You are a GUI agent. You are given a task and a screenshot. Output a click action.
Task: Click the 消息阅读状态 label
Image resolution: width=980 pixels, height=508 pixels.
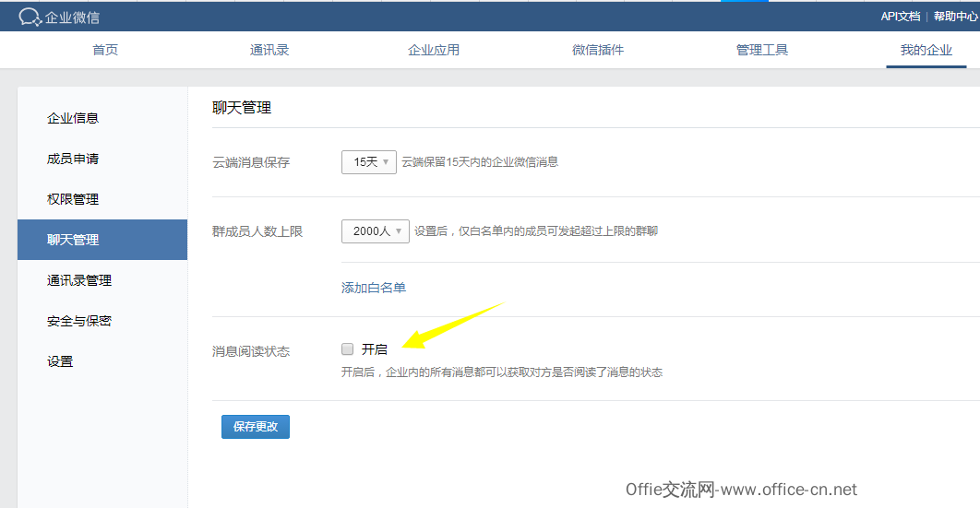[251, 351]
